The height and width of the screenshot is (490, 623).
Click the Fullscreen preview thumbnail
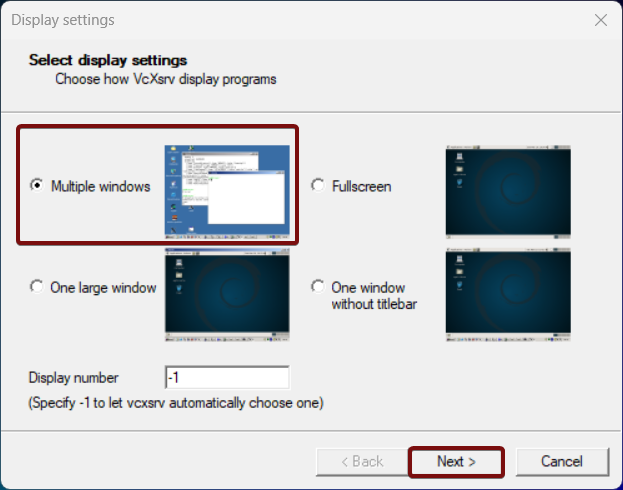[x=508, y=192]
